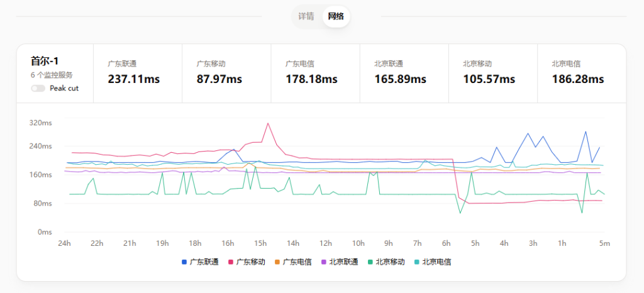Click the 北京移动 105.57ms card
The image size is (644, 293).
(x=492, y=73)
